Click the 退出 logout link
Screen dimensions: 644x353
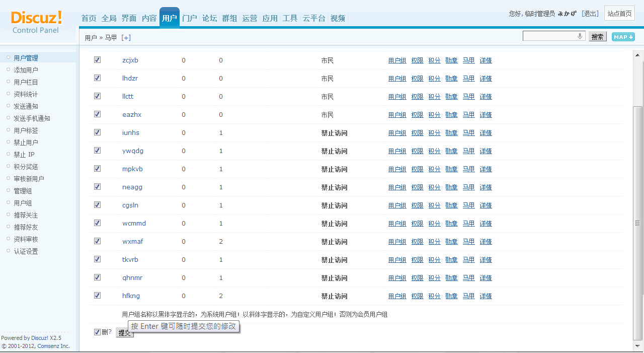tap(590, 14)
